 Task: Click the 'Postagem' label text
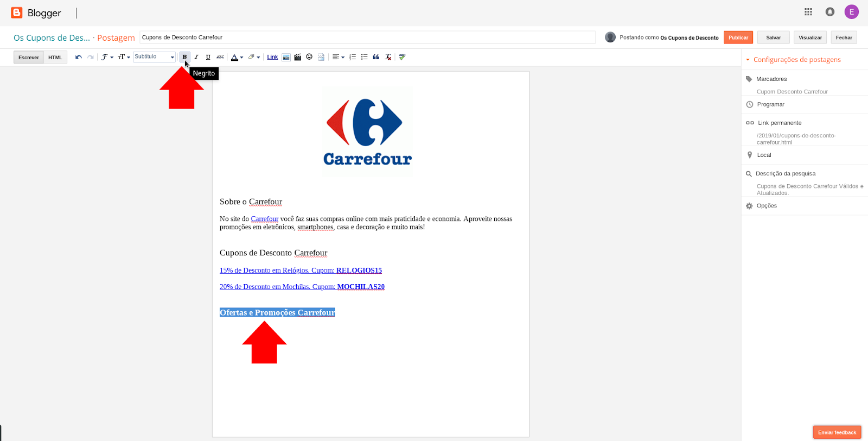(116, 37)
